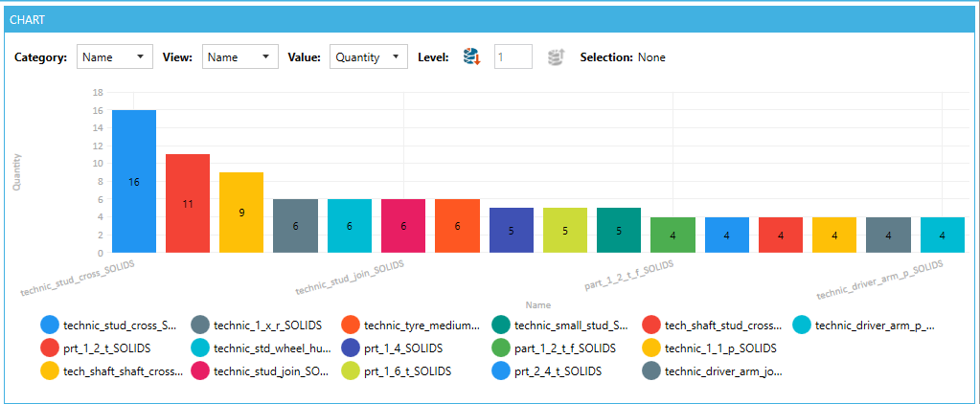The image size is (980, 404).
Task: Click the technic_tyre_medium legend circle
Action: coord(351,325)
